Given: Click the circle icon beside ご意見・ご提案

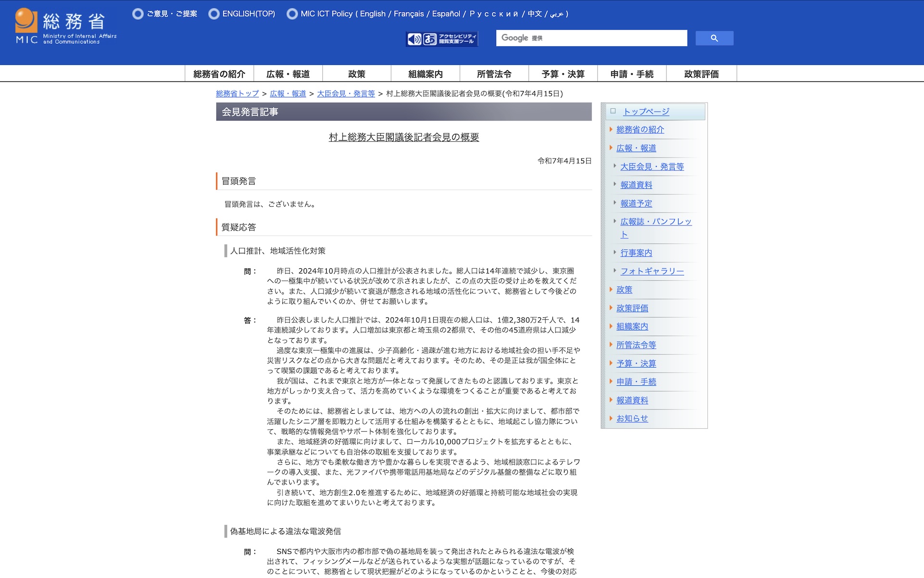Looking at the screenshot, I should 138,14.
